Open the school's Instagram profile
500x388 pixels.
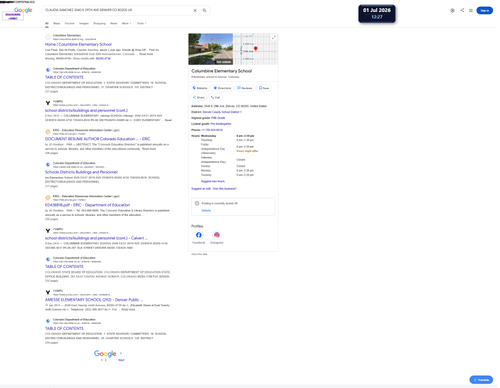pos(217,235)
